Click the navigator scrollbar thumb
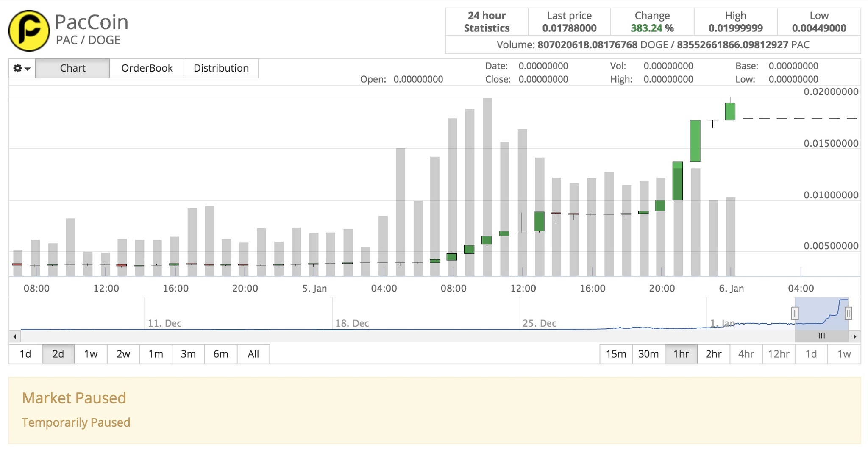The width and height of the screenshot is (868, 450). [821, 336]
